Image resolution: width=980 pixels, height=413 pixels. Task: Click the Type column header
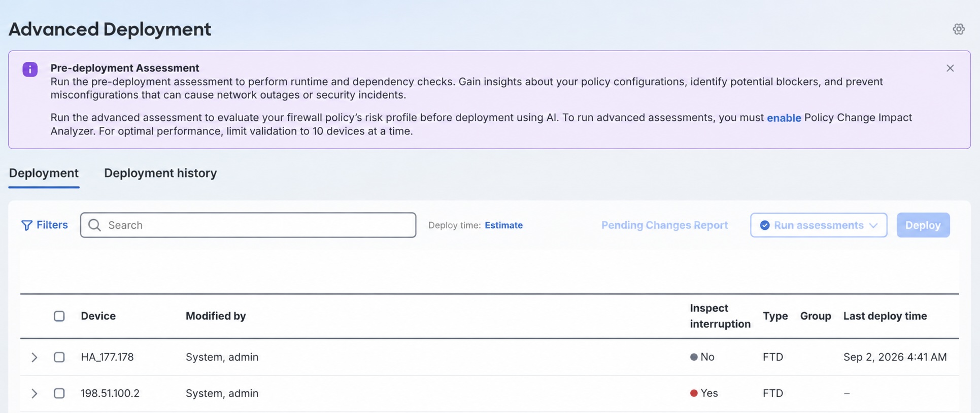775,316
